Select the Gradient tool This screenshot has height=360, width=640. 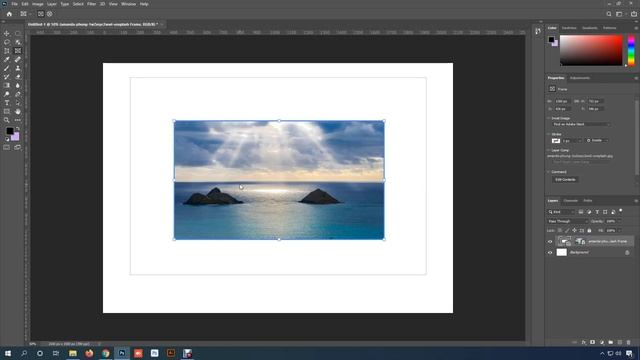pos(7,85)
